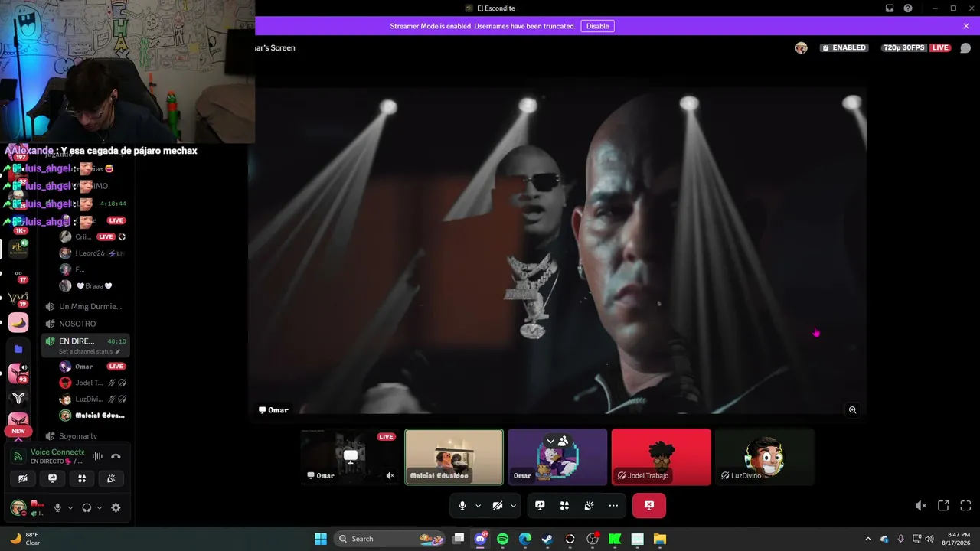This screenshot has width=980, height=551.
Task: Mute microphone in the user panel
Action: [x=57, y=507]
